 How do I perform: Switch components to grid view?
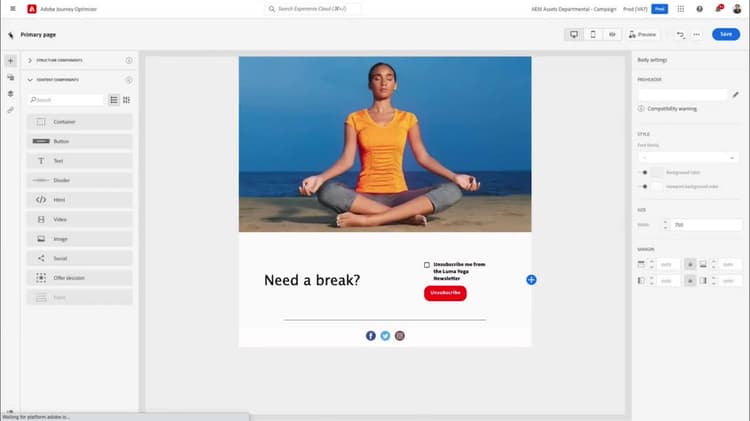126,100
